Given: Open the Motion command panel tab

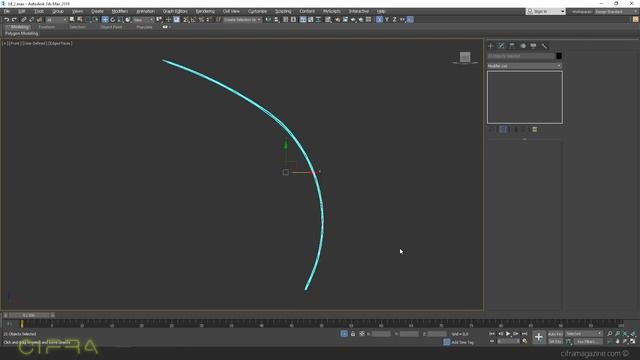Looking at the screenshot, I should point(523,46).
